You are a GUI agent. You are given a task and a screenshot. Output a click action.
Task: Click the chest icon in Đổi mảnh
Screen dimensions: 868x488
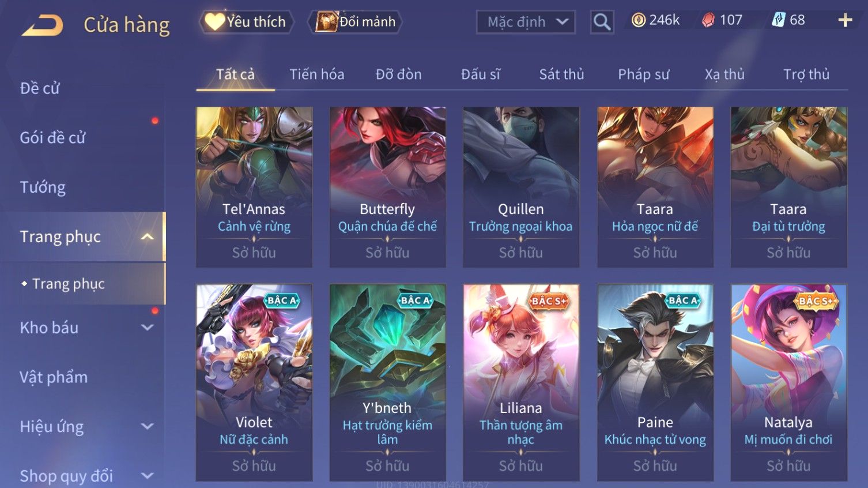[326, 22]
